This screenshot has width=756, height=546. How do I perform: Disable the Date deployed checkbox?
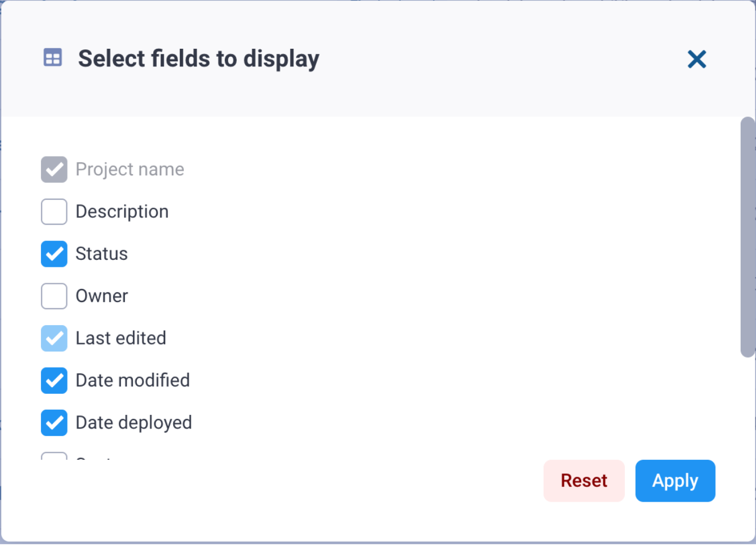click(x=54, y=423)
